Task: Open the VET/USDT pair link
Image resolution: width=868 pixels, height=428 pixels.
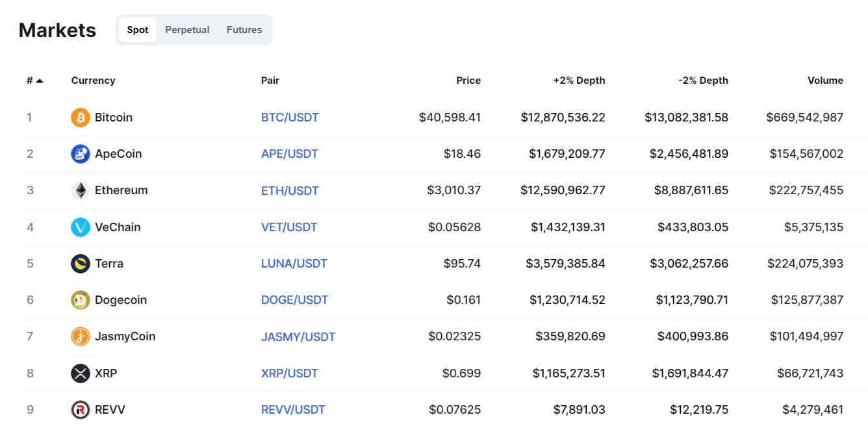Action: pyautogui.click(x=289, y=227)
